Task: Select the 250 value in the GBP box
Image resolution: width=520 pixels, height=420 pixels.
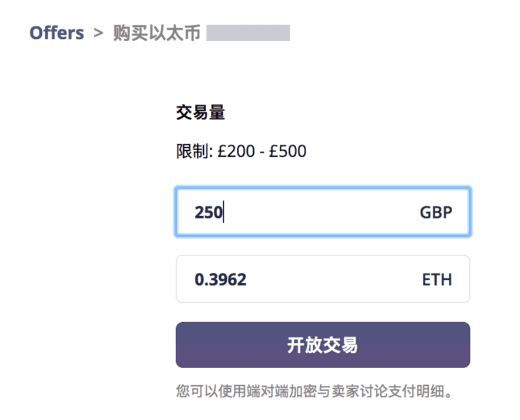Action: (x=208, y=212)
